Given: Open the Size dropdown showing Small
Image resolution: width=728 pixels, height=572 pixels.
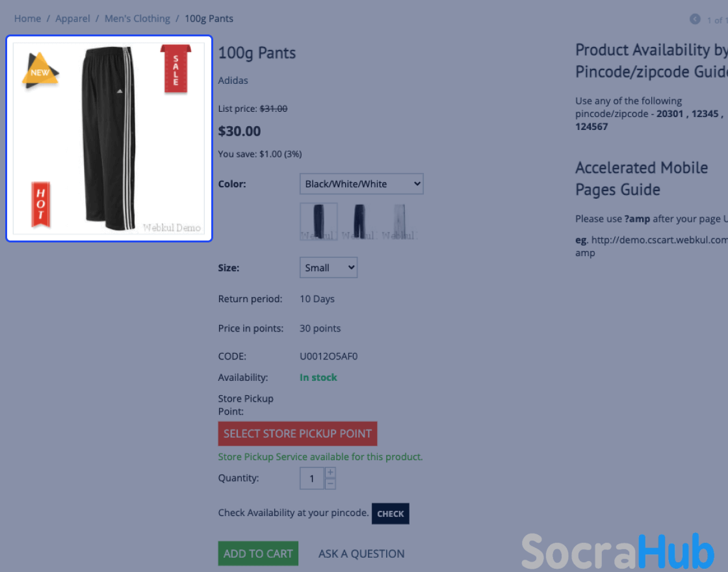Looking at the screenshot, I should pyautogui.click(x=328, y=268).
